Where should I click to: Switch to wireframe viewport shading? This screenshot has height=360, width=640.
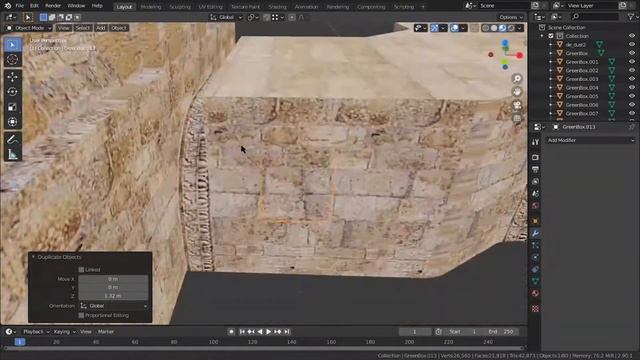click(x=485, y=28)
